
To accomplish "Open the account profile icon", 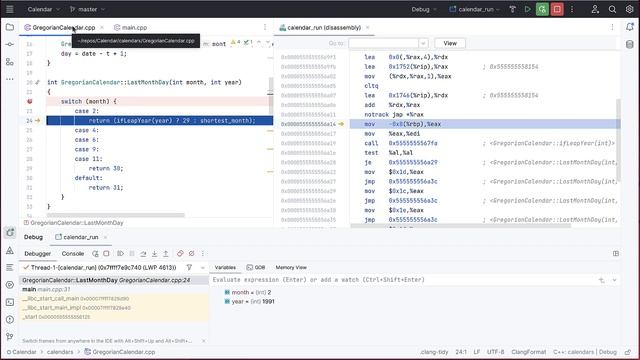I will tap(595, 9).
